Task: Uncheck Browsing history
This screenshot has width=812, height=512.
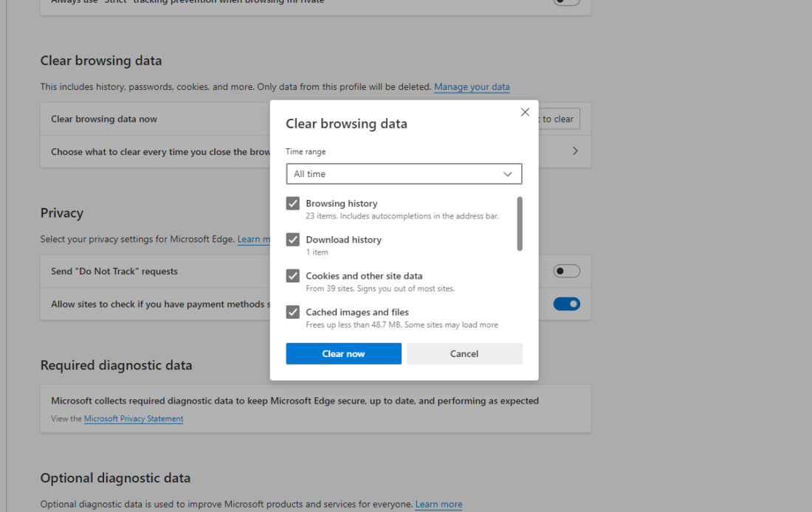Action: coord(293,203)
